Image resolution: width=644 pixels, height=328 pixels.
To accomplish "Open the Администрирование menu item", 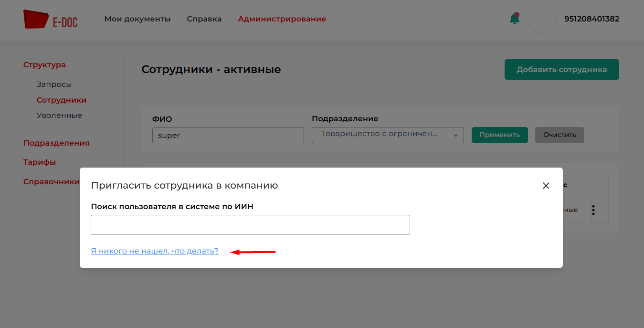I will pyautogui.click(x=282, y=19).
